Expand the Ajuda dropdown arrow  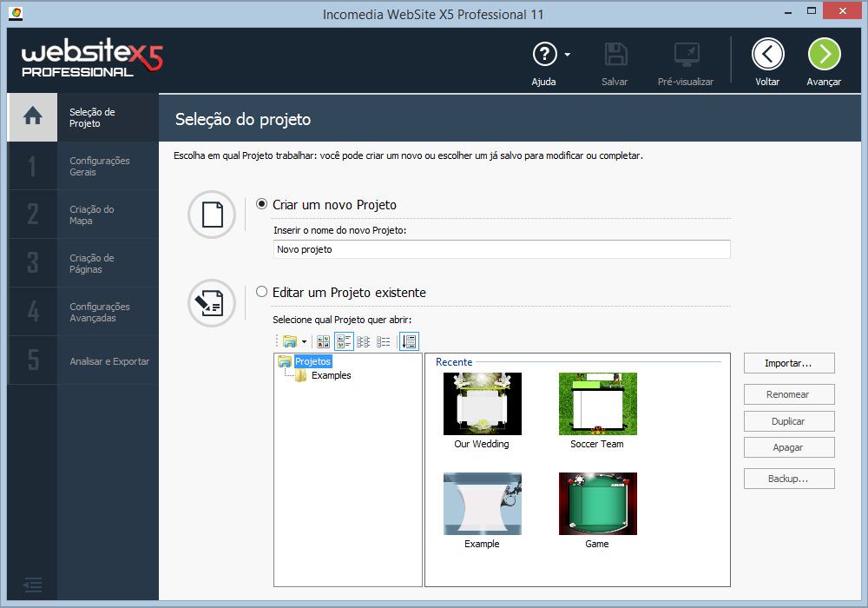[x=568, y=54]
